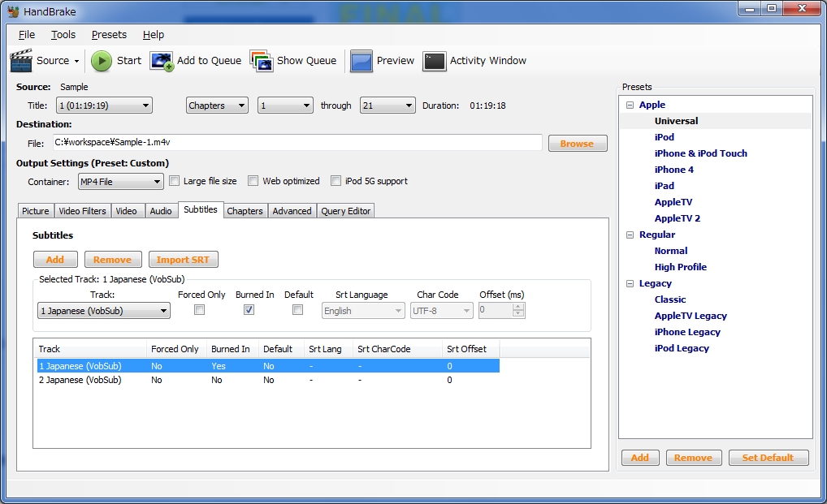827x504 pixels.
Task: Click the presets Add button
Action: tap(640, 458)
